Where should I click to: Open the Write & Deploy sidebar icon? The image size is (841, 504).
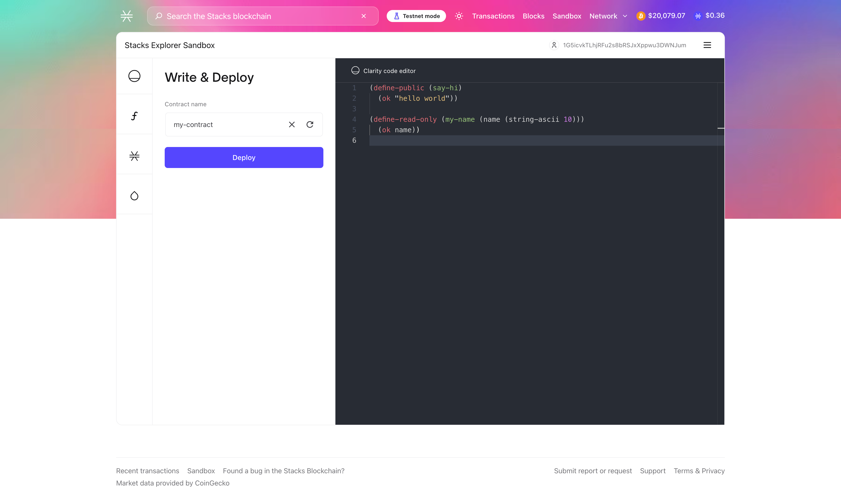click(134, 76)
